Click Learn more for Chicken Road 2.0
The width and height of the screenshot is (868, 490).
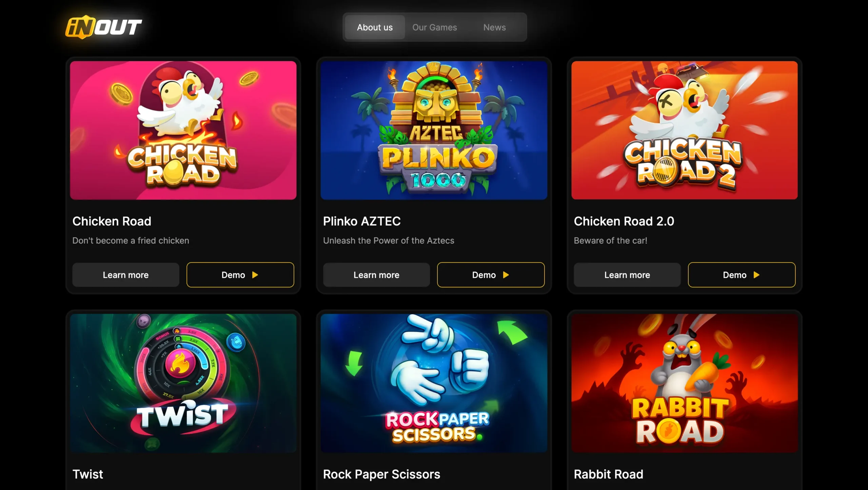click(x=627, y=275)
